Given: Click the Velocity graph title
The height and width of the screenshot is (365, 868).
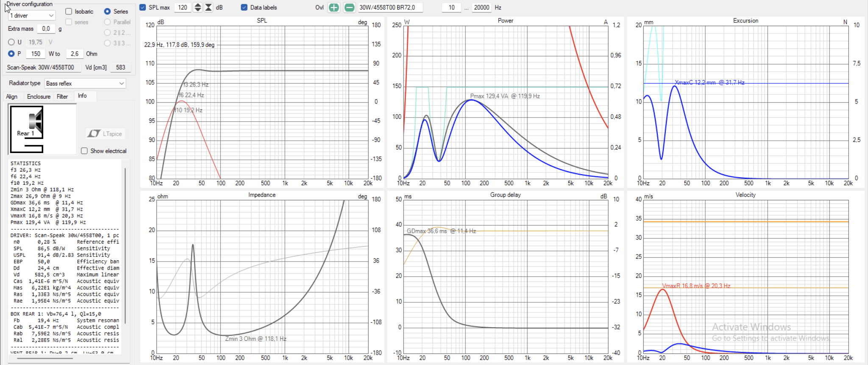Looking at the screenshot, I should tap(746, 195).
